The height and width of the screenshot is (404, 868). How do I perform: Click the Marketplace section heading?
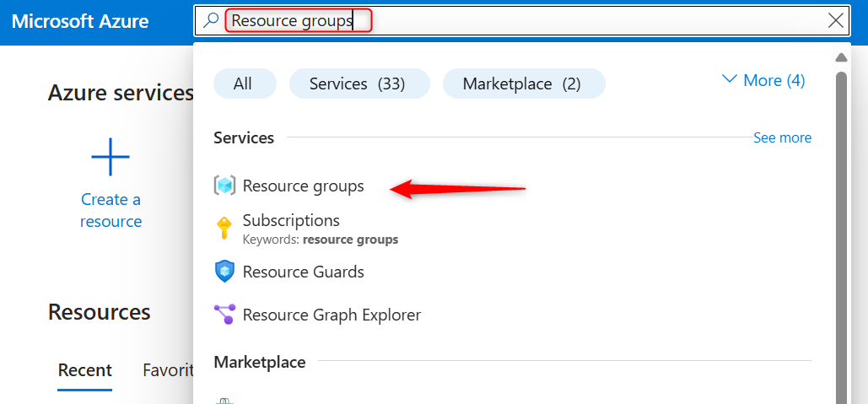[260, 362]
